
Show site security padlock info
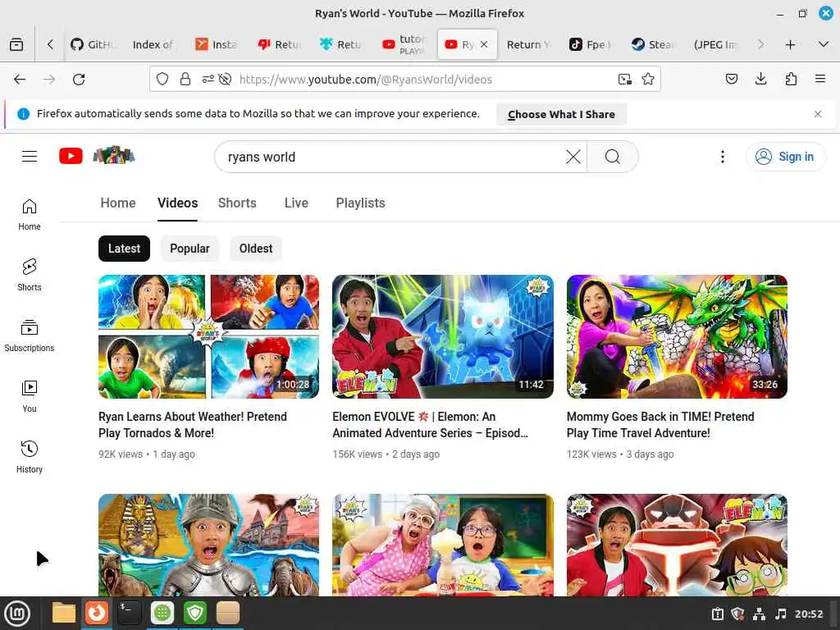(x=185, y=80)
